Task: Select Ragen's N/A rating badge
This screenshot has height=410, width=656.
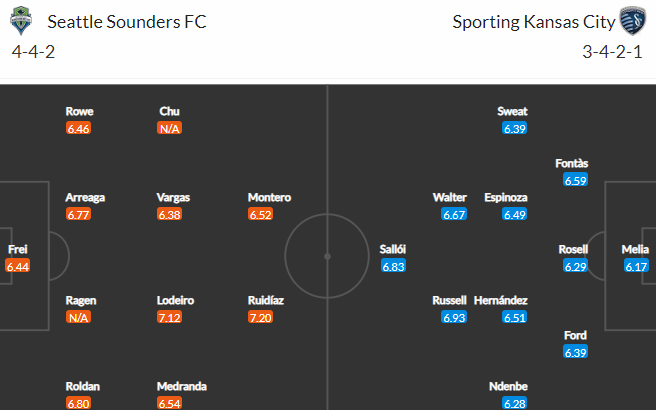Action: [78, 318]
